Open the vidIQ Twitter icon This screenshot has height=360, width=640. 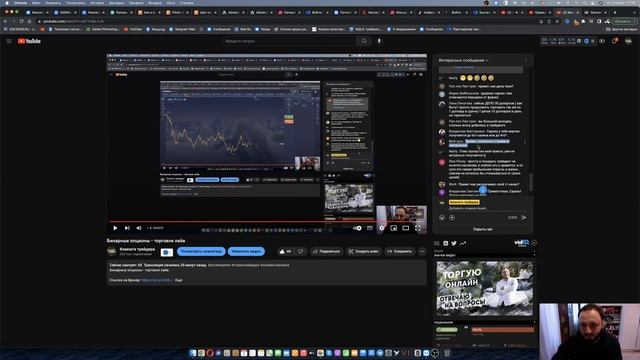pos(454,243)
